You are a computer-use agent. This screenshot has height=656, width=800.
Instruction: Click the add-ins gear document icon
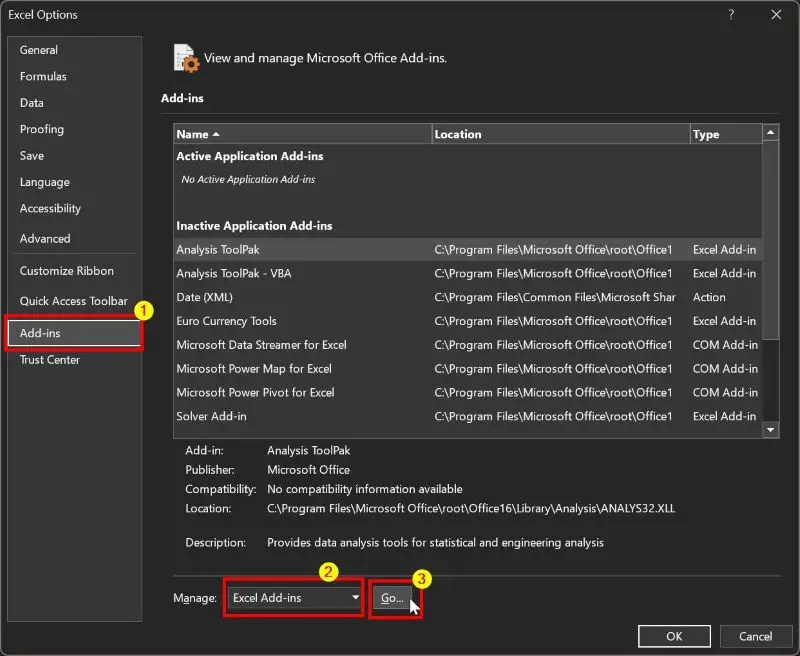pyautogui.click(x=184, y=58)
